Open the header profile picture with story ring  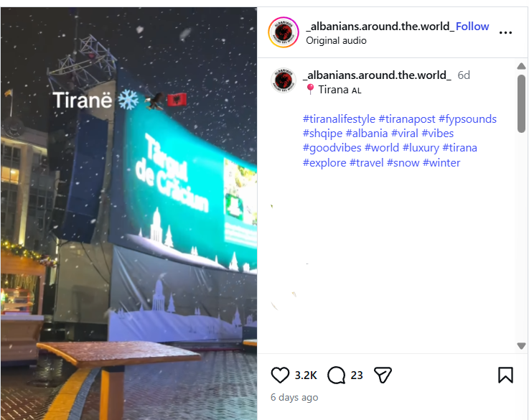284,32
